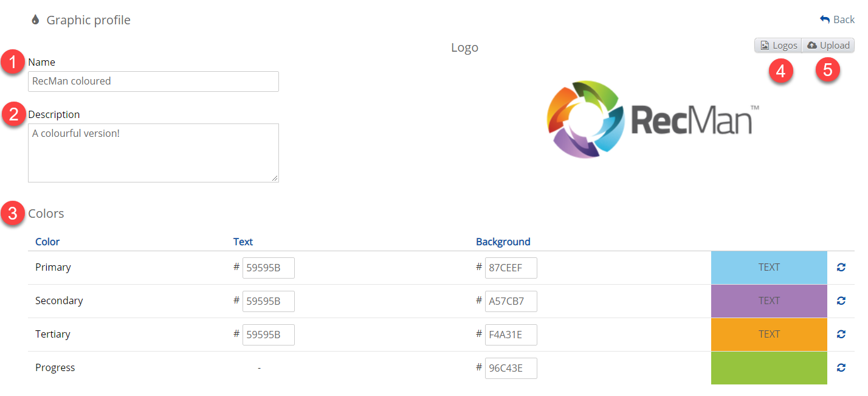Click the green Progress color preview swatch
868x396 pixels.
[x=769, y=368]
